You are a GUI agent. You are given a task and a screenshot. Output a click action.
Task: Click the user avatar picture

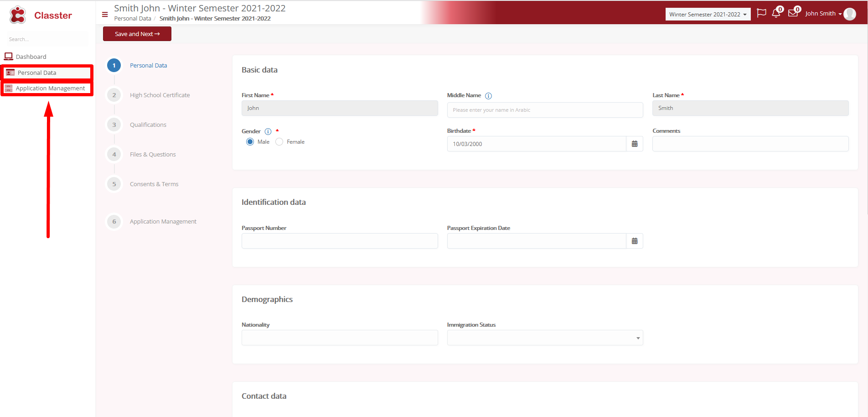tap(850, 14)
